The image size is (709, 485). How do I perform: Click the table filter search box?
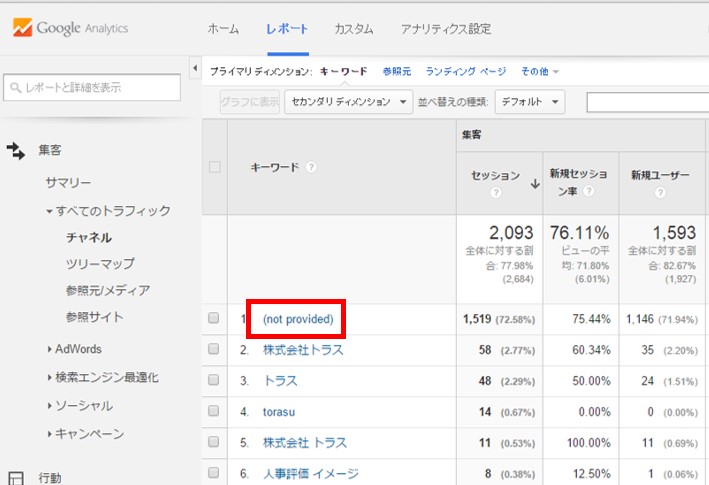click(x=648, y=102)
